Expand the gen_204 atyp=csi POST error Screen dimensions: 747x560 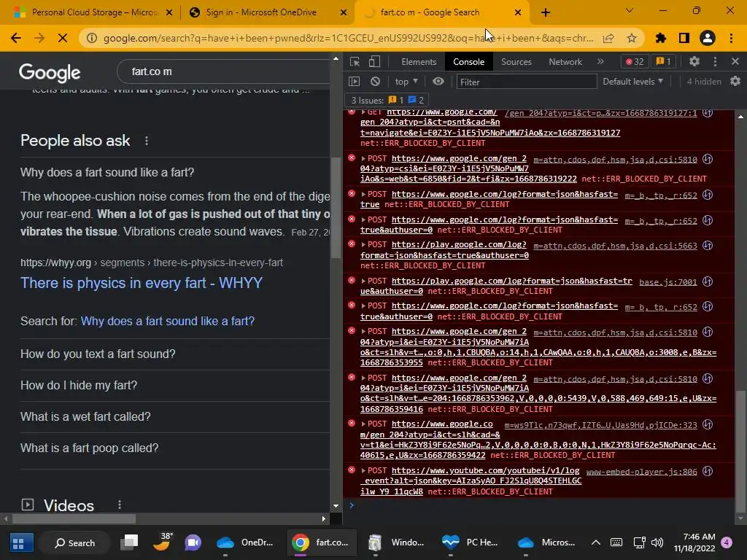pos(363,158)
